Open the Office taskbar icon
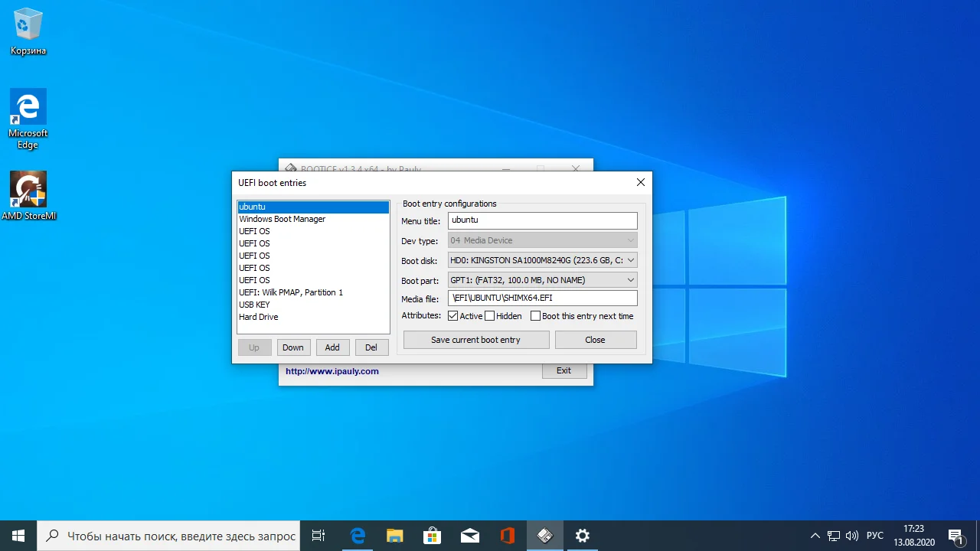The width and height of the screenshot is (980, 551). click(x=507, y=536)
